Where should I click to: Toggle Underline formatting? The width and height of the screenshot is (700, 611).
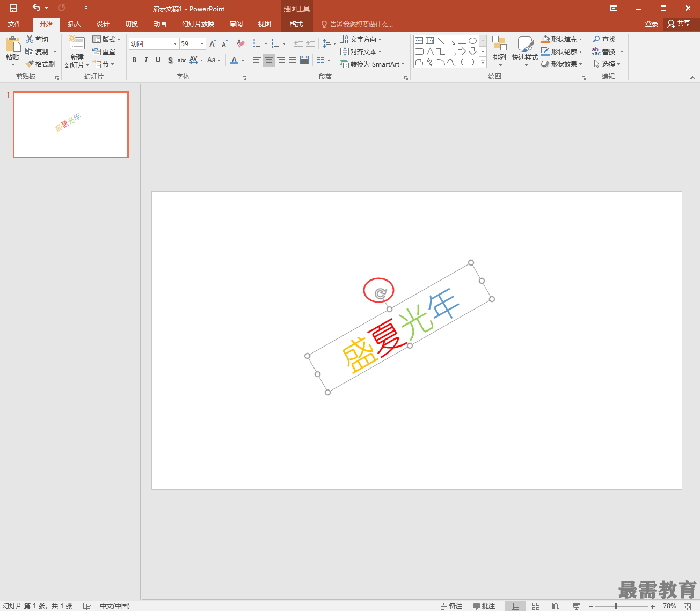[x=158, y=60]
